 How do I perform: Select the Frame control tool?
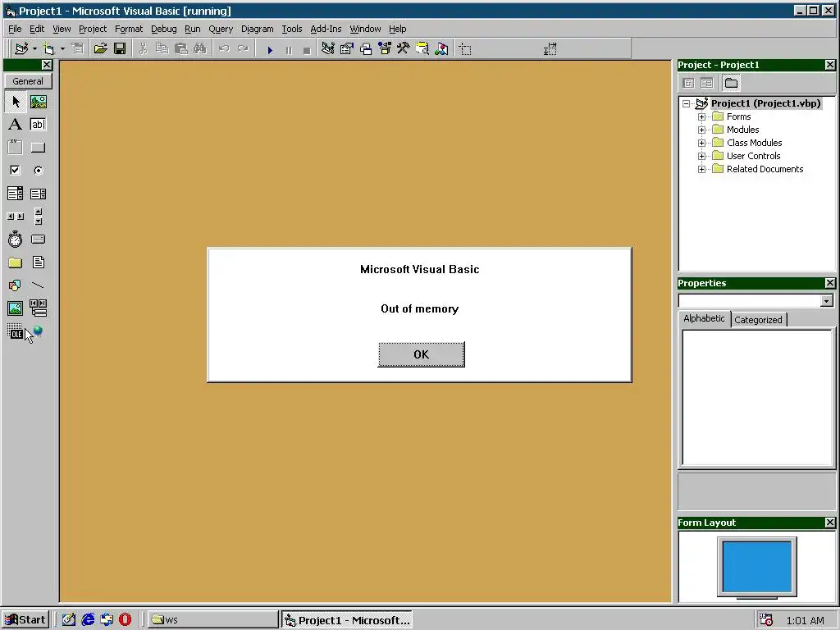click(x=16, y=148)
